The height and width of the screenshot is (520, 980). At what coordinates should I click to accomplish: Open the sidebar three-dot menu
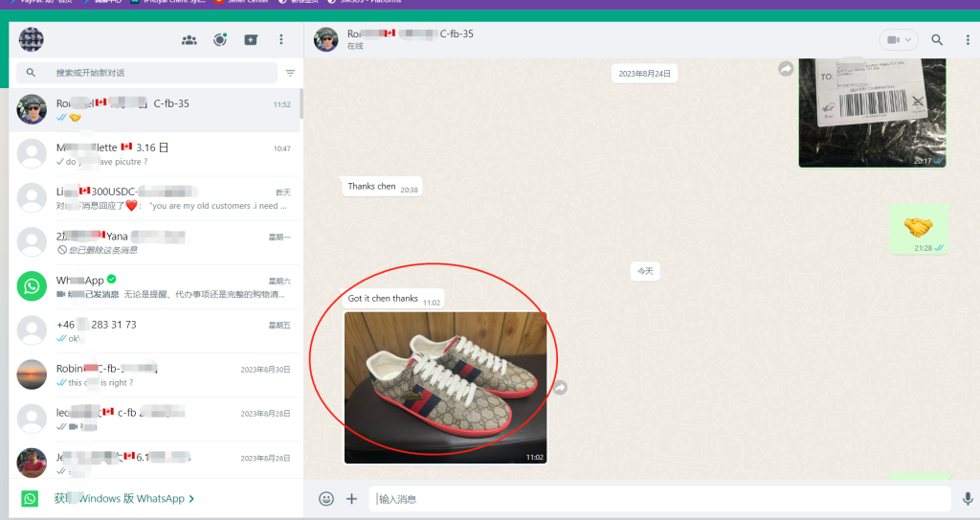(x=281, y=40)
